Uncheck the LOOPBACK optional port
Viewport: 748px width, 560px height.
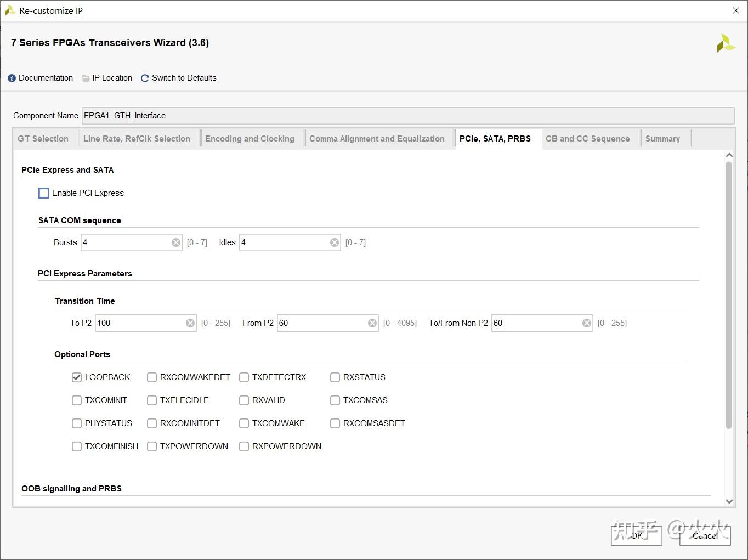[77, 377]
